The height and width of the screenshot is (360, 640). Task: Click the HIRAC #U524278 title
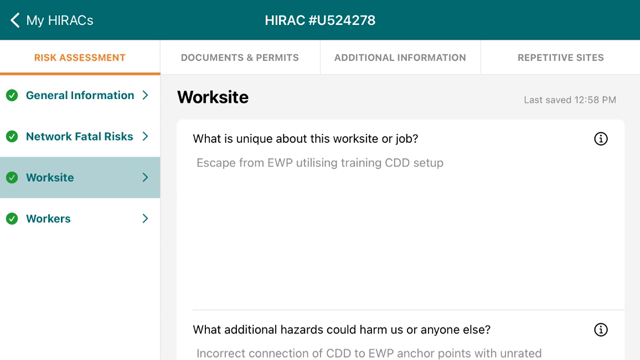pos(320,20)
